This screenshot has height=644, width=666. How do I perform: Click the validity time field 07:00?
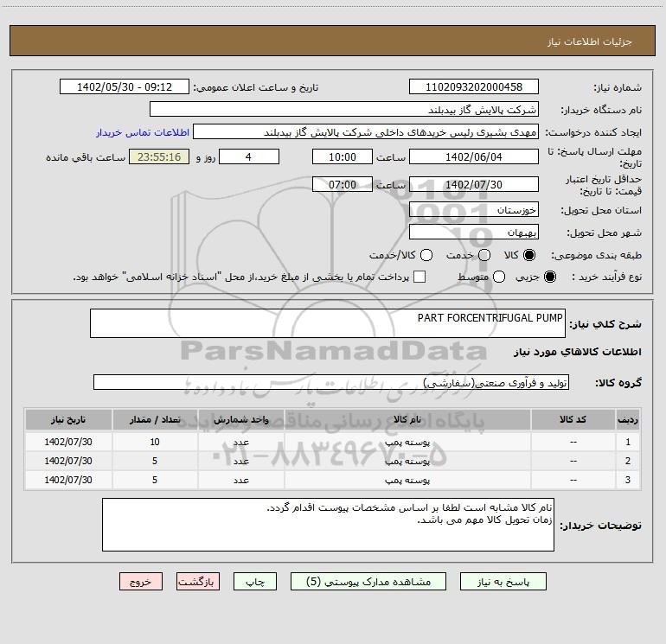point(343,184)
